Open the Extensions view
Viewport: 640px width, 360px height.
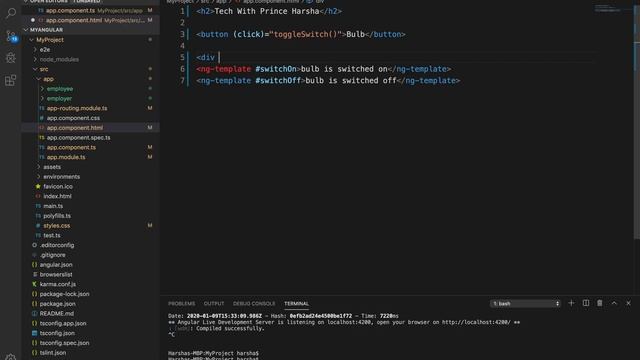(11, 80)
